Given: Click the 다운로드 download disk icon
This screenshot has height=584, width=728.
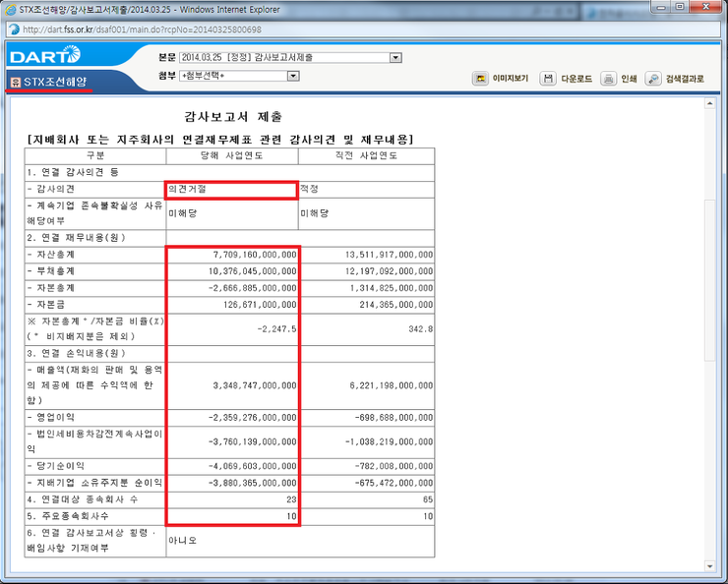Looking at the screenshot, I should (x=548, y=79).
